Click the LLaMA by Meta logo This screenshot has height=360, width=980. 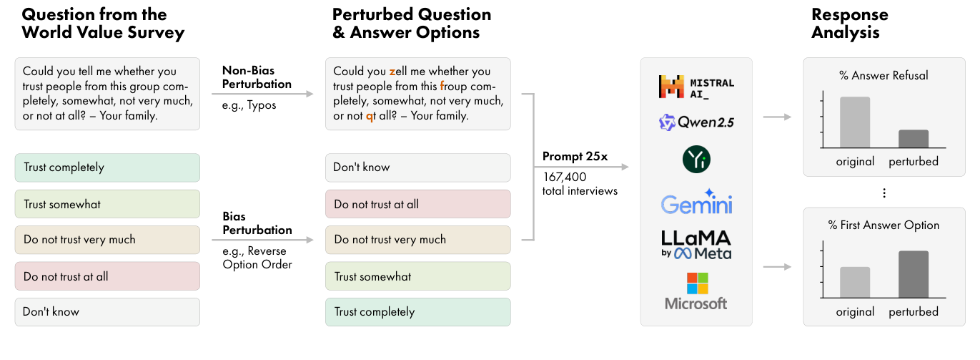696,244
